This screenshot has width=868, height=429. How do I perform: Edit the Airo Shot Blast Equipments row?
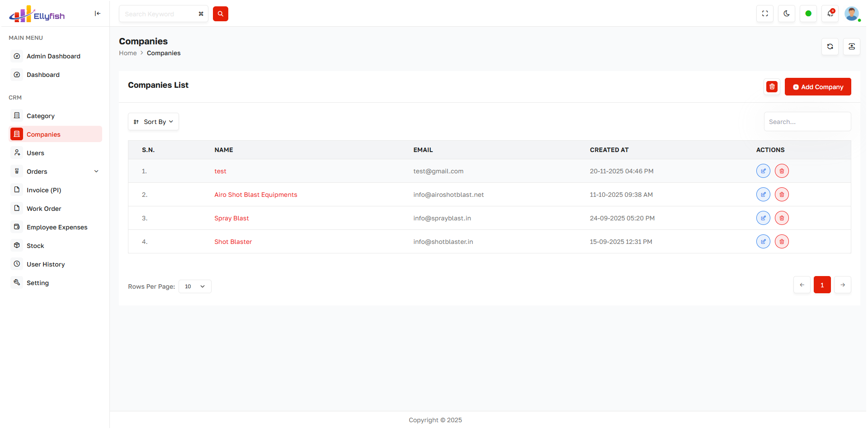(763, 195)
